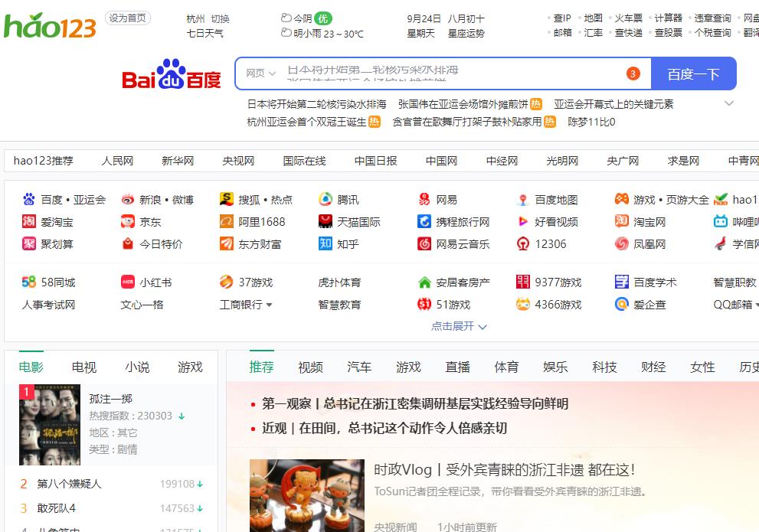The width and height of the screenshot is (759, 532).
Task: Click the NetEase icon next to 网易
Action: tap(424, 199)
